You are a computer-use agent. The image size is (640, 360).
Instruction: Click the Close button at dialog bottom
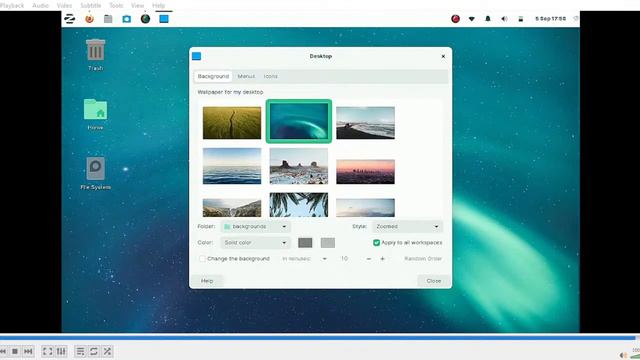click(x=433, y=281)
